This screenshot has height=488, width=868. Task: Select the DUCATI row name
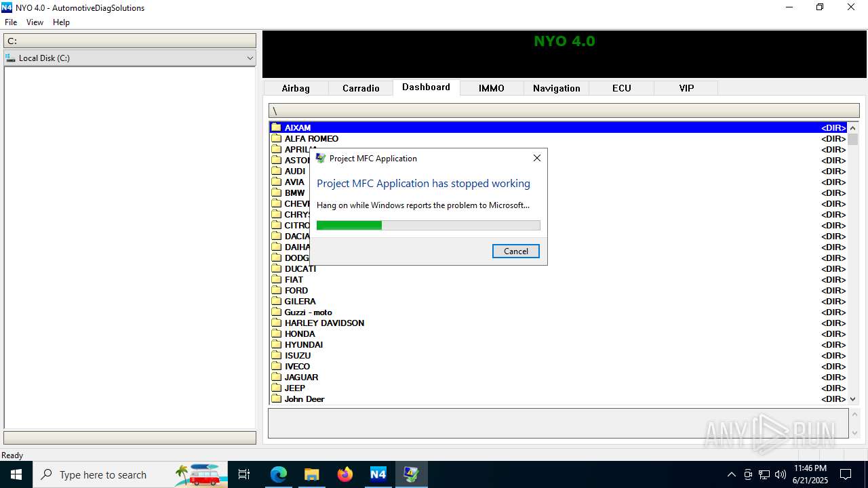click(x=300, y=268)
